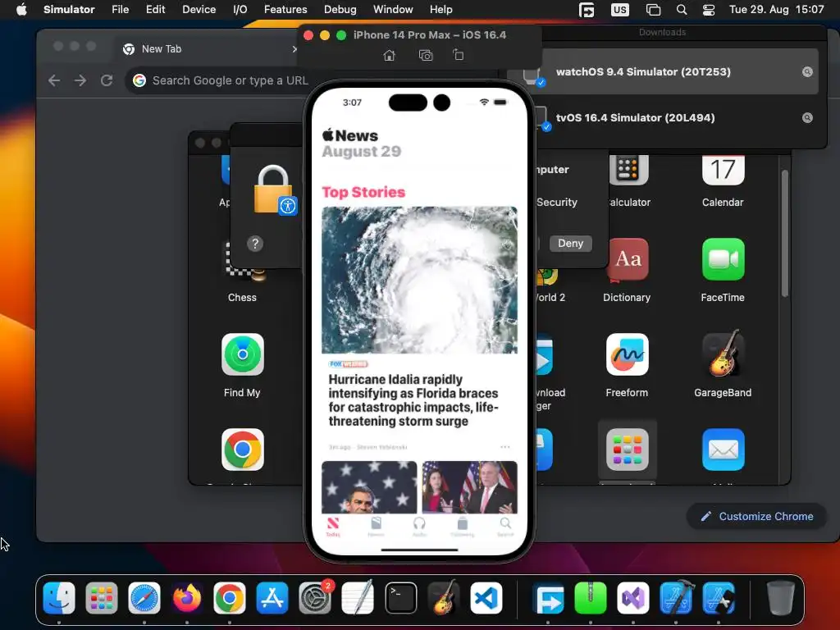The width and height of the screenshot is (840, 630).
Task: Reveal tvOS 16.4 Simulator download in Finder
Action: [807, 118]
